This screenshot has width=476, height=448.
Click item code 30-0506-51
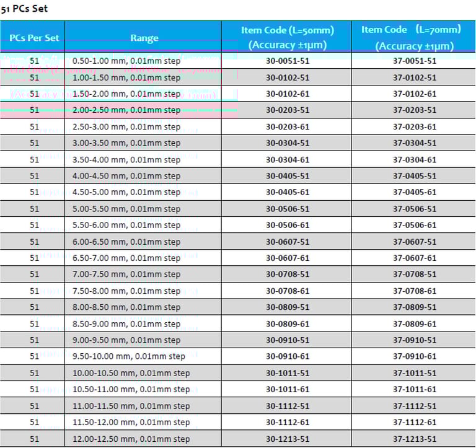pos(288,209)
